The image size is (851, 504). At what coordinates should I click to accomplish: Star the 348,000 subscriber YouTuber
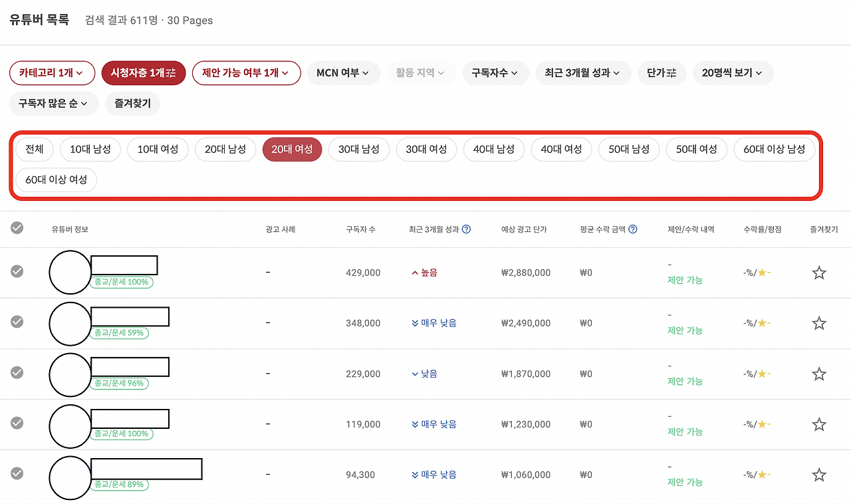(818, 323)
